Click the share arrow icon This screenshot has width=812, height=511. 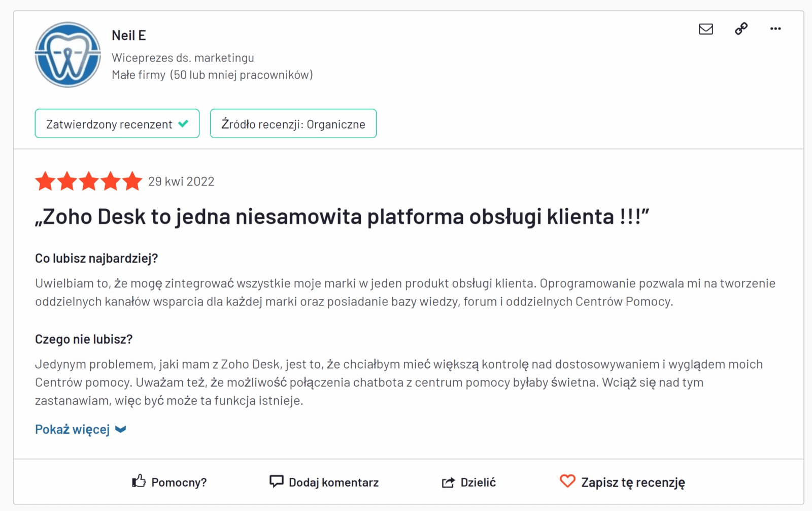448,482
